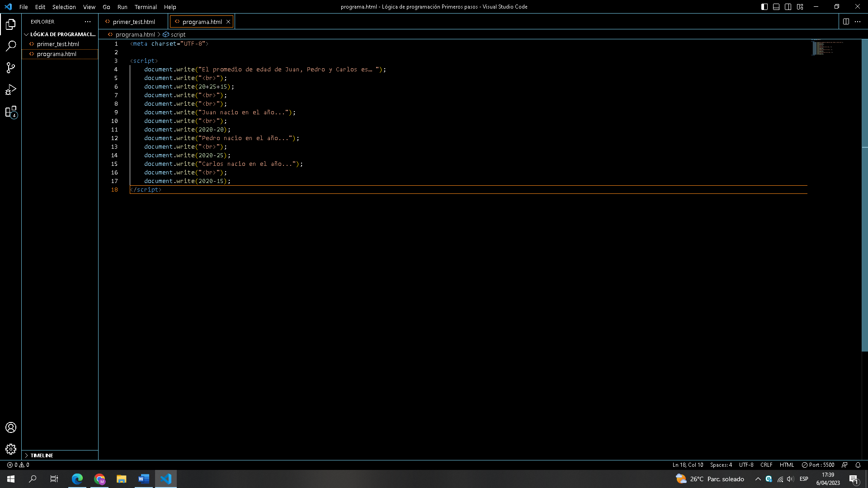Launch Microsoft Edge from the taskbar
Screen dimensions: 868x488
click(x=77, y=479)
